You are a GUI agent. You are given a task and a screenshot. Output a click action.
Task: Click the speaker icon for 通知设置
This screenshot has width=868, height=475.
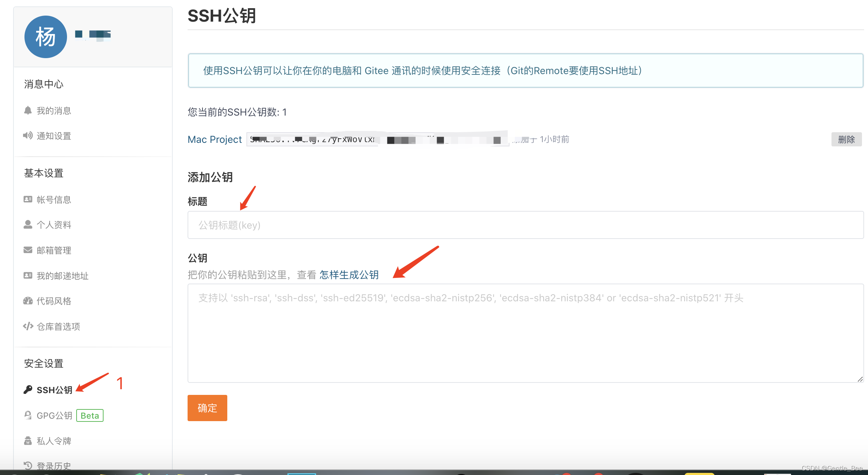28,136
